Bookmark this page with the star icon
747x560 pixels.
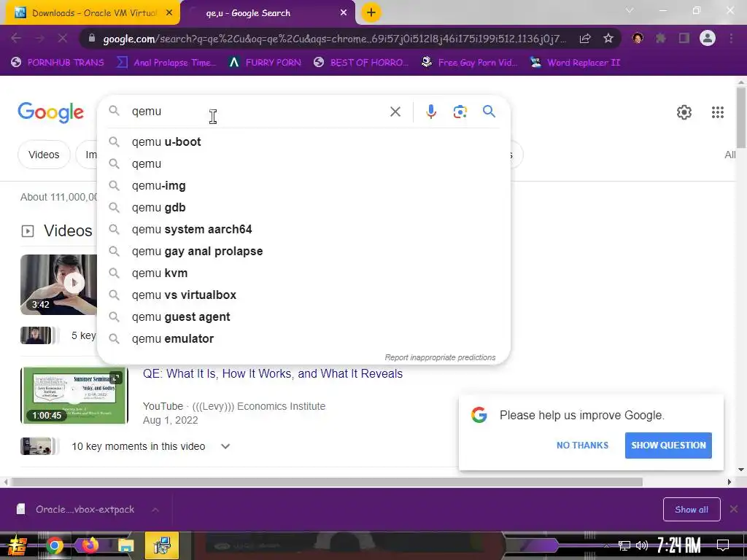608,38
